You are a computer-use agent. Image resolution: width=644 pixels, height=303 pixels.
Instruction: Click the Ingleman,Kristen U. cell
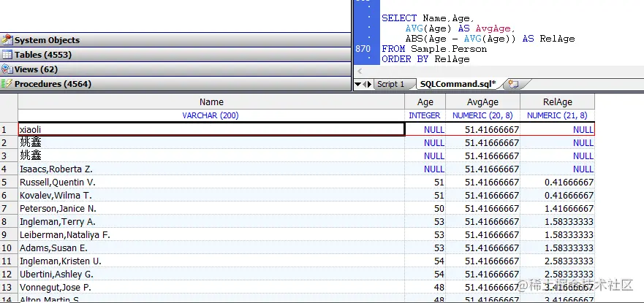point(211,261)
